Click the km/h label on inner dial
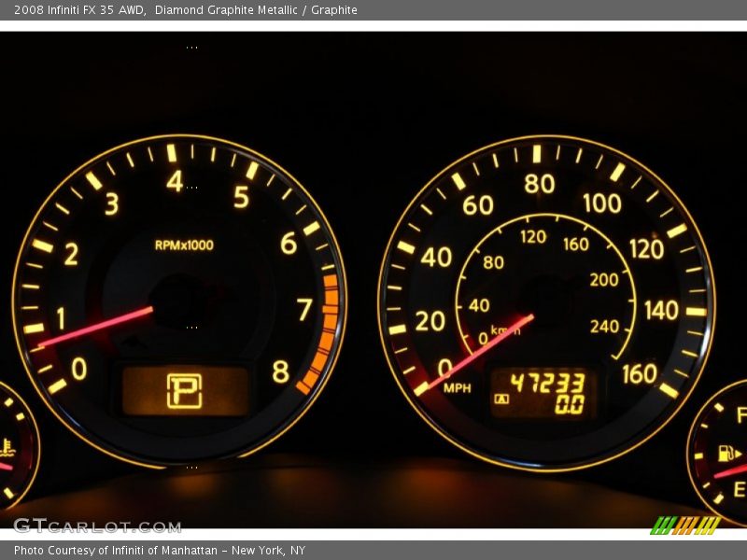This screenshot has height=560, width=747. click(x=505, y=331)
